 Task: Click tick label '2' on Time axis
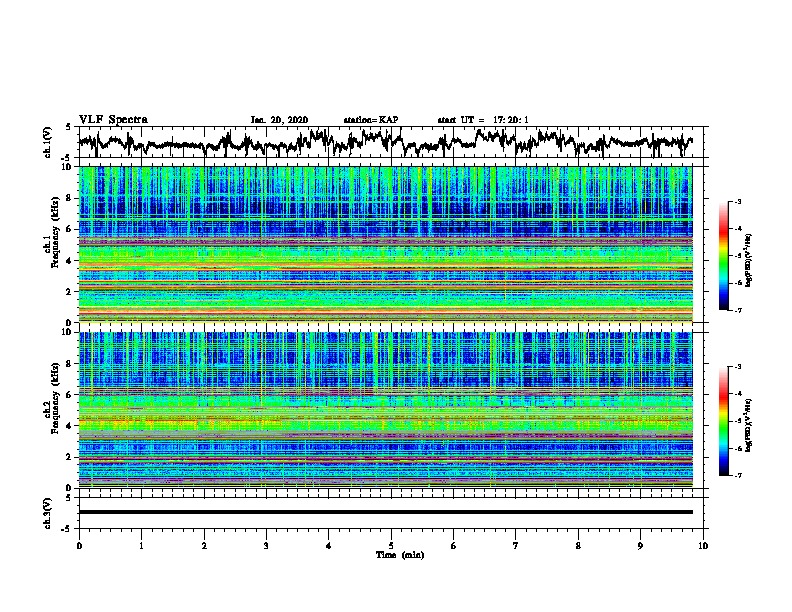click(x=204, y=545)
